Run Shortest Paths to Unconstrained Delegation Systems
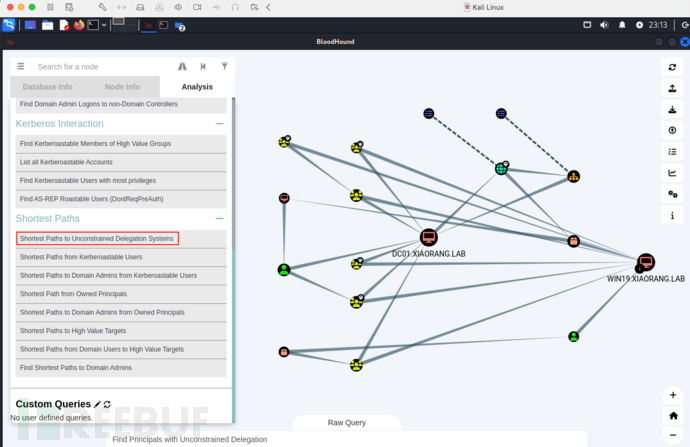 pyautogui.click(x=121, y=239)
